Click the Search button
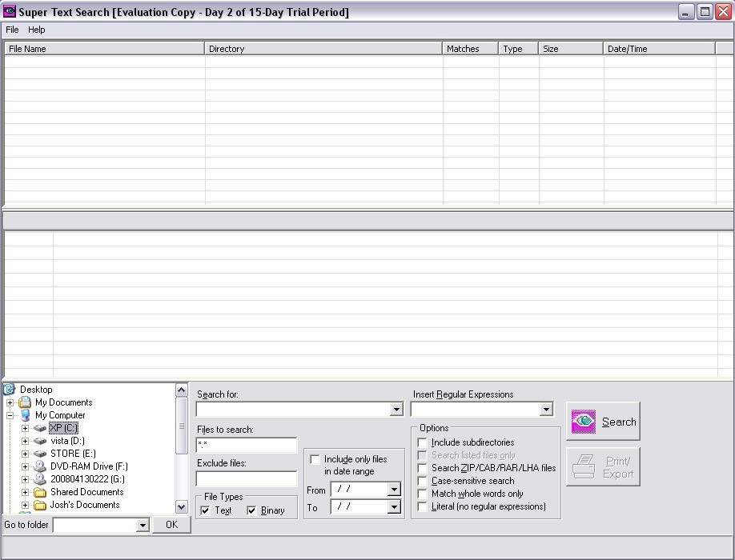 (603, 422)
